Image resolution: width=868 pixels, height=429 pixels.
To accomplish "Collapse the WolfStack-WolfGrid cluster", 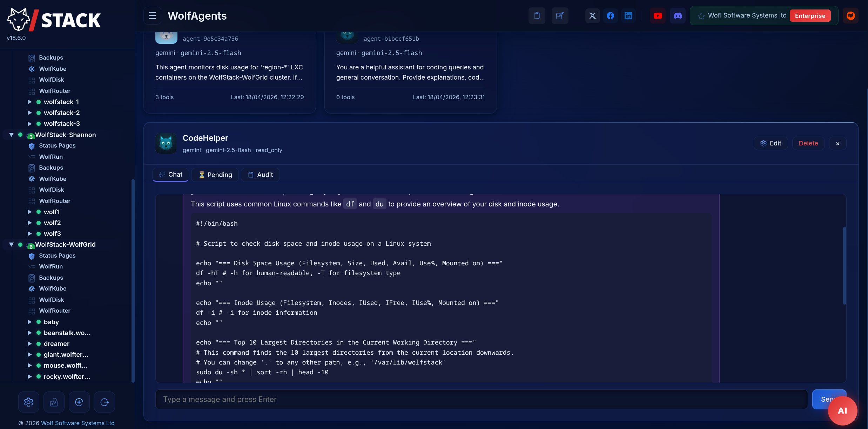I will (x=11, y=244).
